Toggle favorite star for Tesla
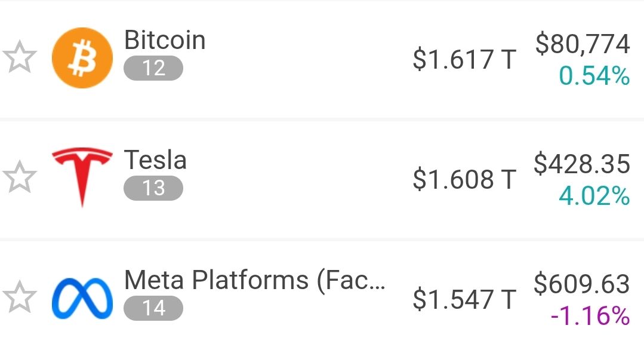 (x=19, y=177)
